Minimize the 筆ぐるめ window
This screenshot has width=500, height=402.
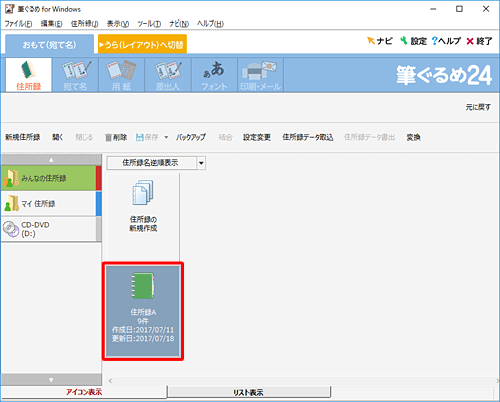click(433, 9)
